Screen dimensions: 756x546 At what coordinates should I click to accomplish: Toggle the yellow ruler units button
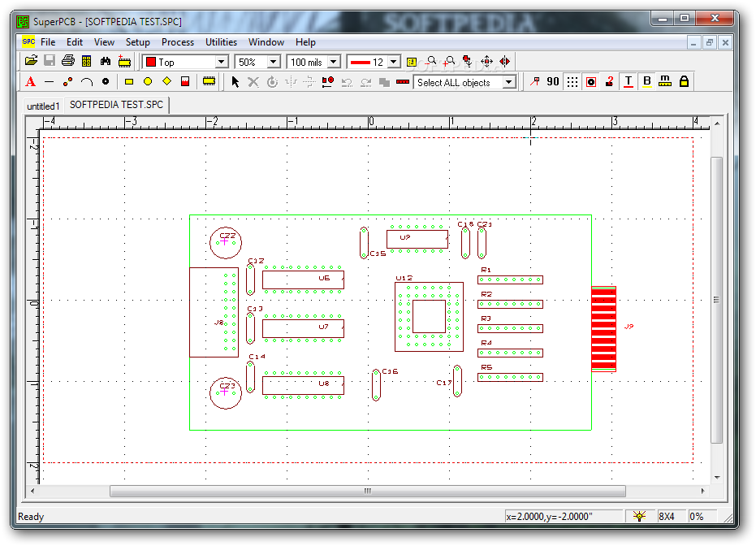pyautogui.click(x=665, y=81)
